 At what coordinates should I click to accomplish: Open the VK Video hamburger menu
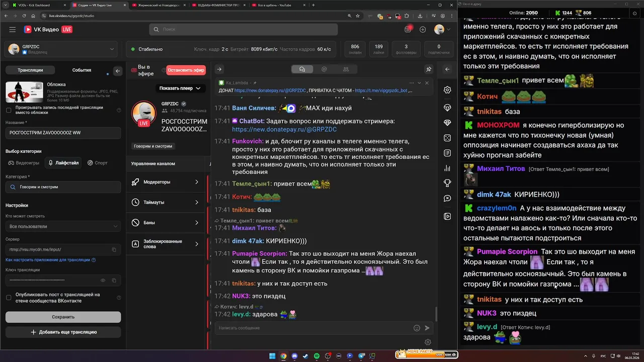tap(12, 30)
